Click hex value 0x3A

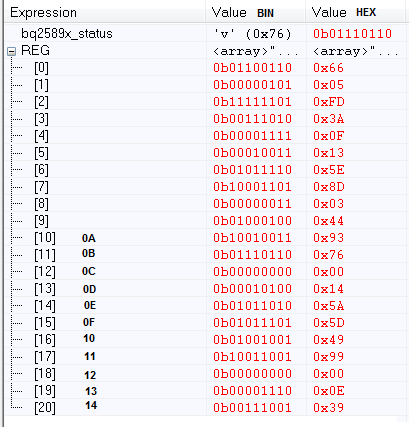[329, 119]
